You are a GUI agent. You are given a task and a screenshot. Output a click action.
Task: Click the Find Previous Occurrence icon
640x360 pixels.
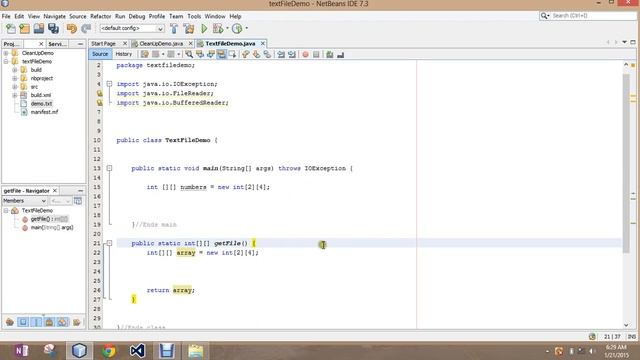(200, 54)
